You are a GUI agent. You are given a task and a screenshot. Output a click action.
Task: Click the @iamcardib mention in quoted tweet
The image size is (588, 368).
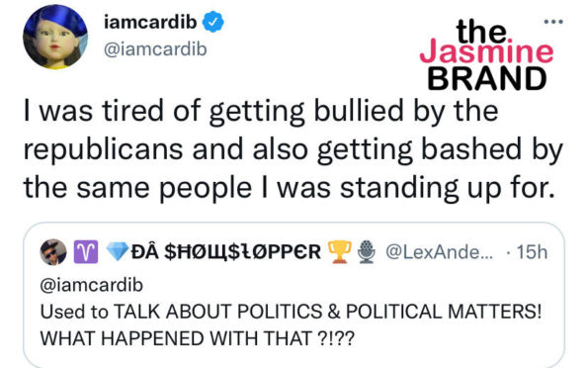pyautogui.click(x=92, y=285)
